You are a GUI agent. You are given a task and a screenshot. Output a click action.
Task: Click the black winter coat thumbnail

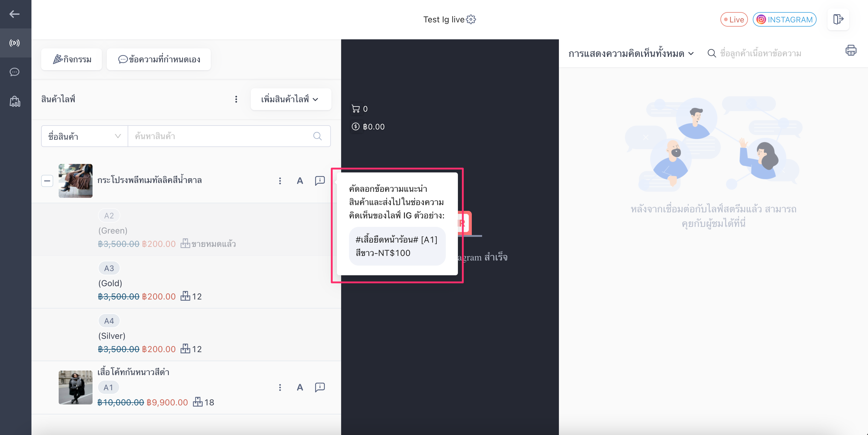click(x=76, y=388)
